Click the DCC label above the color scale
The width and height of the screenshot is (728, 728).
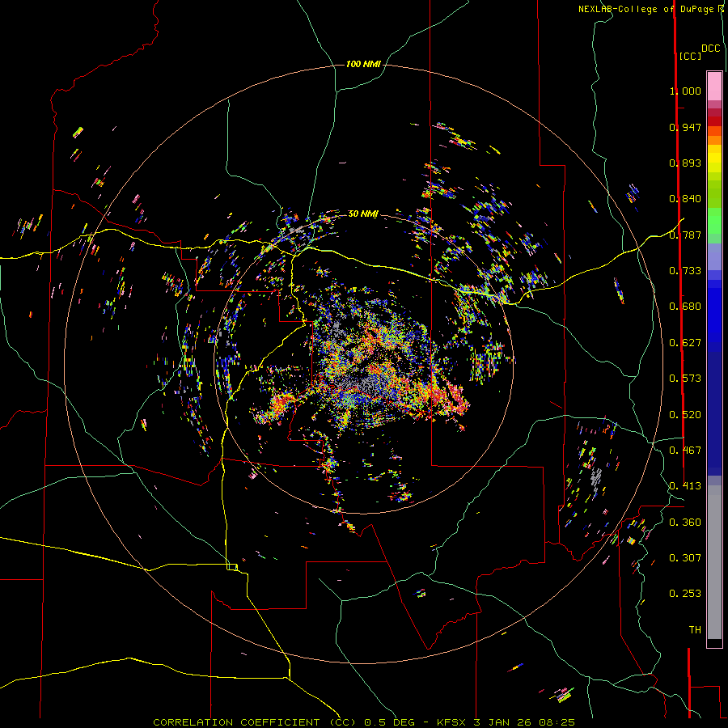tap(711, 49)
